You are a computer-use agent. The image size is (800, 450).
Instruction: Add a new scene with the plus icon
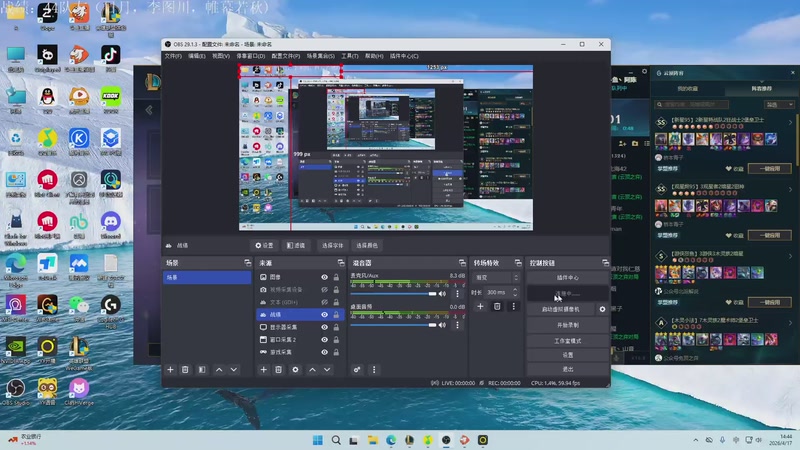coord(170,369)
